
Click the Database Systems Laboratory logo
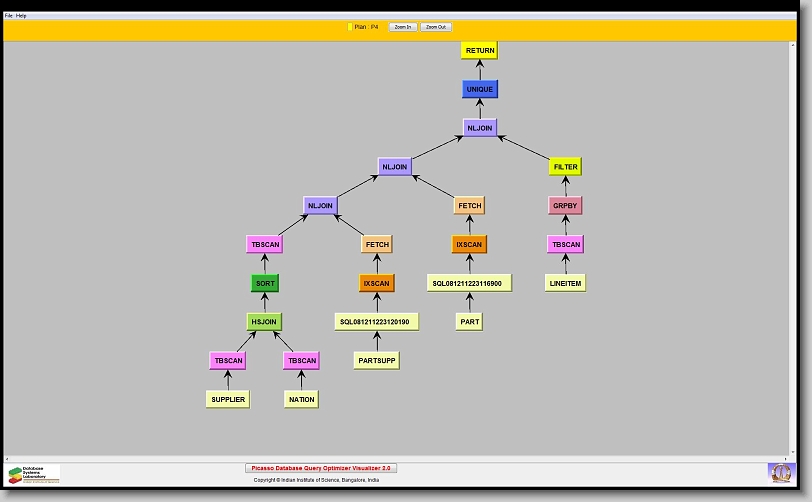coord(34,474)
